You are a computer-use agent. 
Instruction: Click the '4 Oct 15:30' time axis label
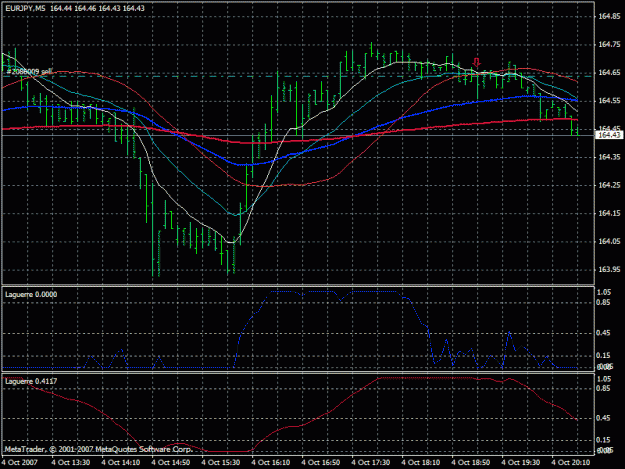221,463
